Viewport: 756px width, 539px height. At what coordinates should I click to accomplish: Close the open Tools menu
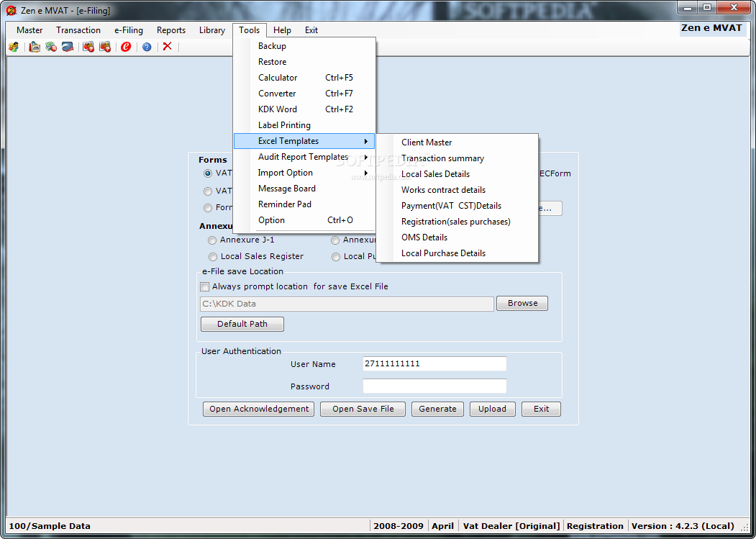point(250,30)
